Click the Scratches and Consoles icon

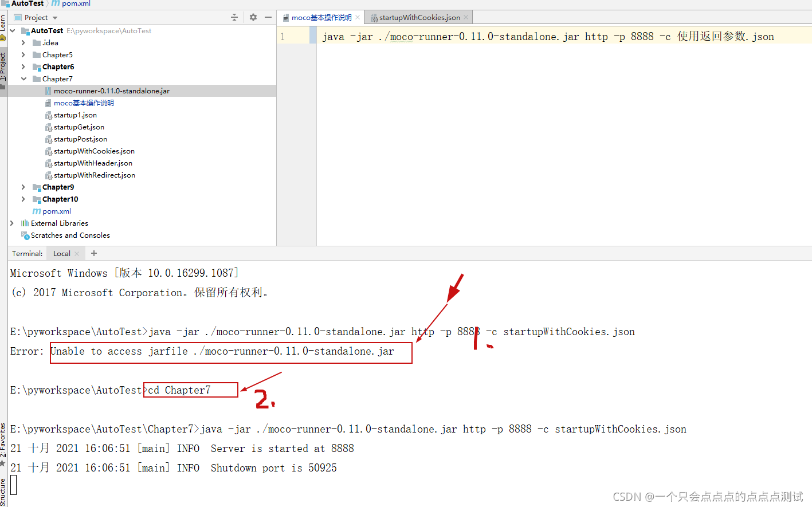25,235
